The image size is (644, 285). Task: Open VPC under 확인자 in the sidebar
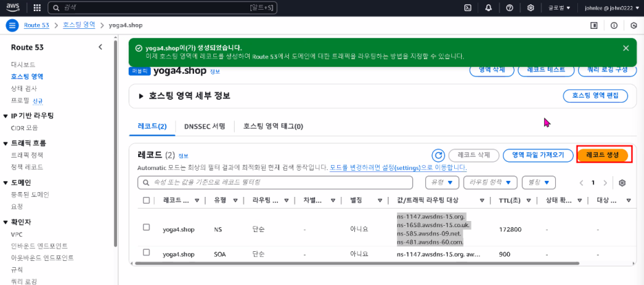click(x=17, y=234)
